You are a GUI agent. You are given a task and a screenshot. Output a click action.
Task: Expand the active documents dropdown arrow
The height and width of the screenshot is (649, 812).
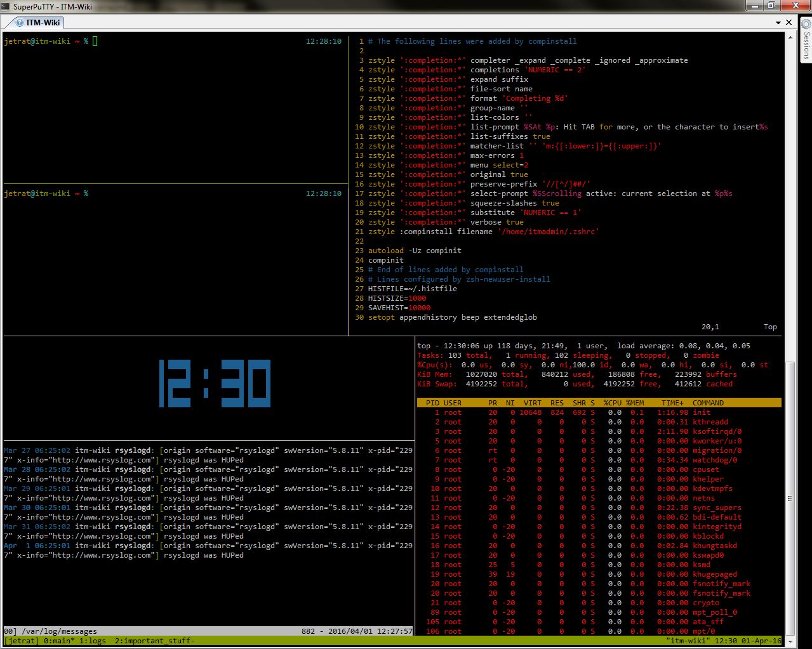(778, 22)
